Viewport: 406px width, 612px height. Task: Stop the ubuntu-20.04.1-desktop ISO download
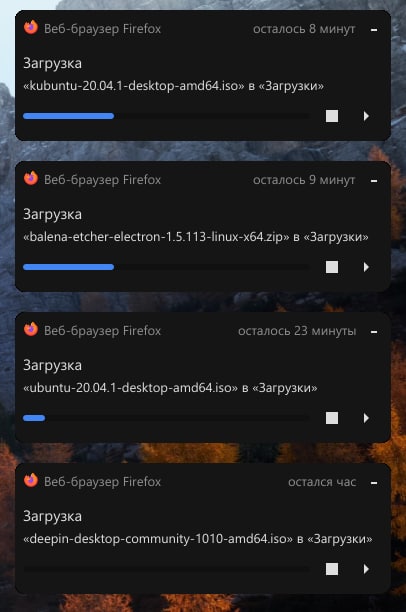click(332, 418)
